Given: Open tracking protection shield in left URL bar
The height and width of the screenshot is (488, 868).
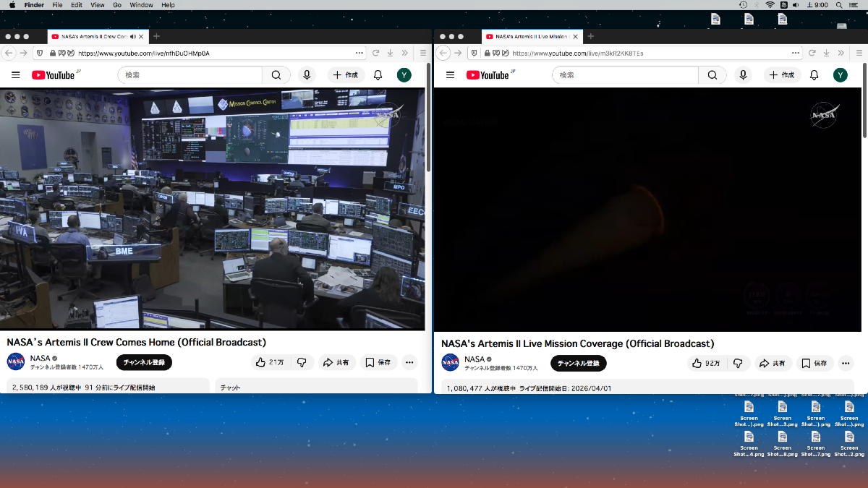Looking at the screenshot, I should click(39, 53).
